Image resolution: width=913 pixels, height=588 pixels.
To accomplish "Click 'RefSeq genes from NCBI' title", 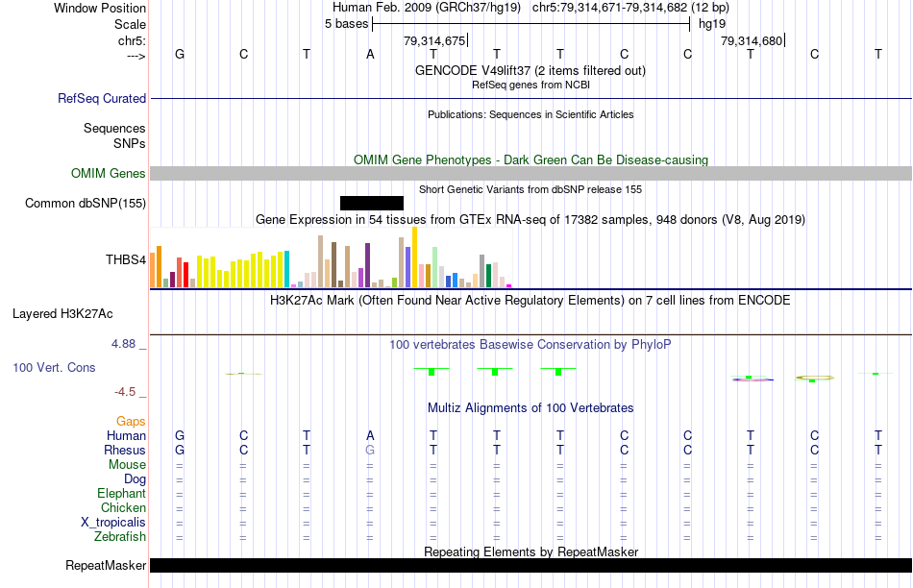I will (531, 85).
